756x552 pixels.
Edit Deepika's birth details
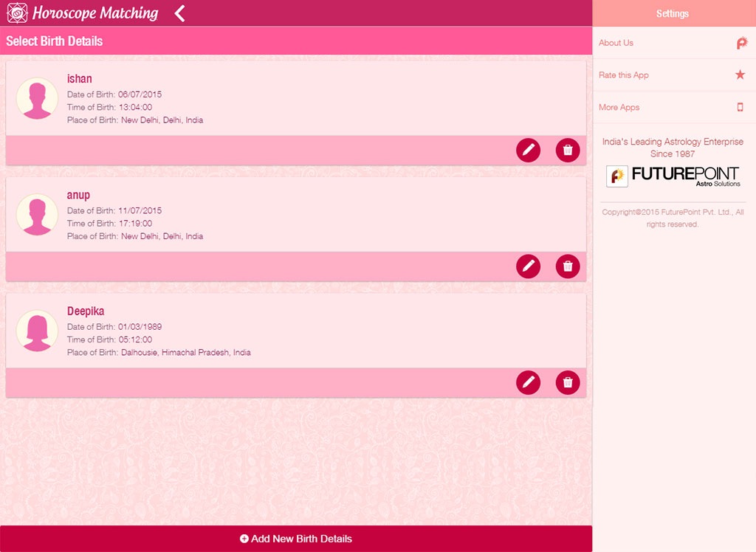[528, 382]
